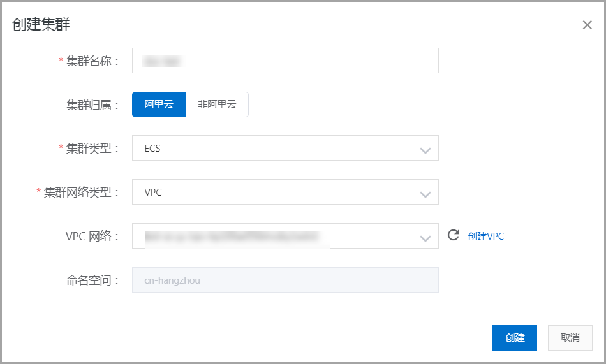Close the 创建集群 dialog with X
606x364 pixels.
click(x=587, y=25)
